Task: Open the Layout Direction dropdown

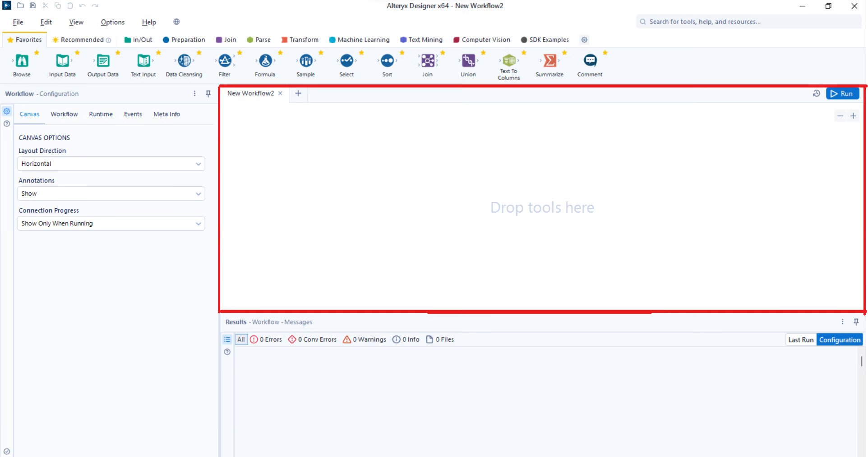Action: click(x=111, y=164)
